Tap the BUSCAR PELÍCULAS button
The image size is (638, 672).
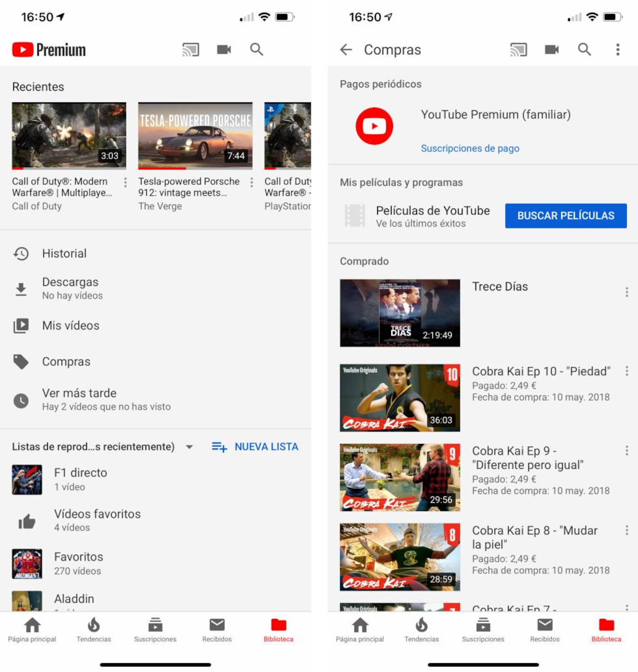tap(565, 216)
